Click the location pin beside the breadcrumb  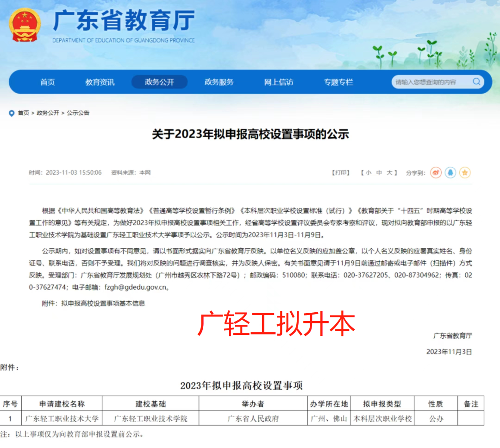click(x=11, y=113)
